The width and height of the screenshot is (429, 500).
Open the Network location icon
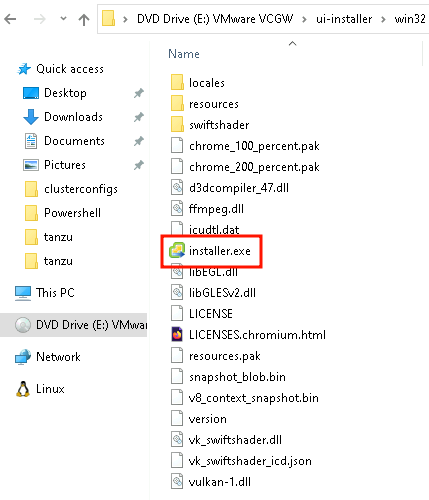point(23,357)
